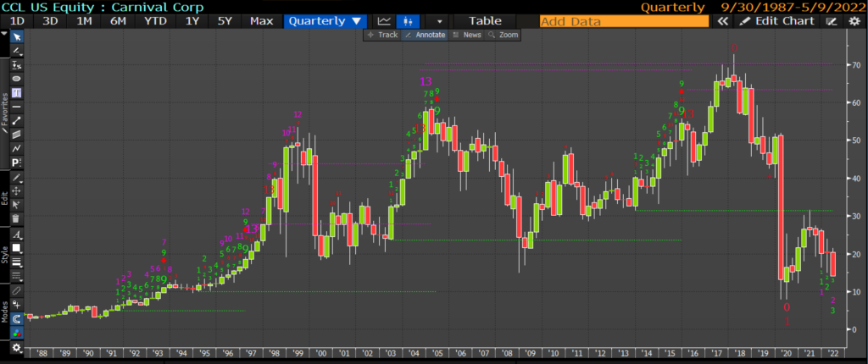Switch to candlestick chart type
Viewport: 868px width, 364px height.
pos(409,21)
